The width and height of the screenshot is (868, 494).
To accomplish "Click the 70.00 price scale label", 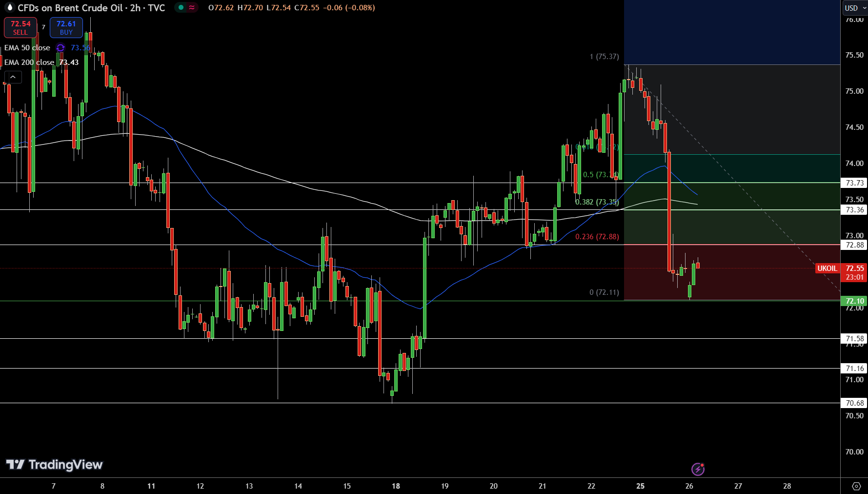I will click(x=854, y=452).
